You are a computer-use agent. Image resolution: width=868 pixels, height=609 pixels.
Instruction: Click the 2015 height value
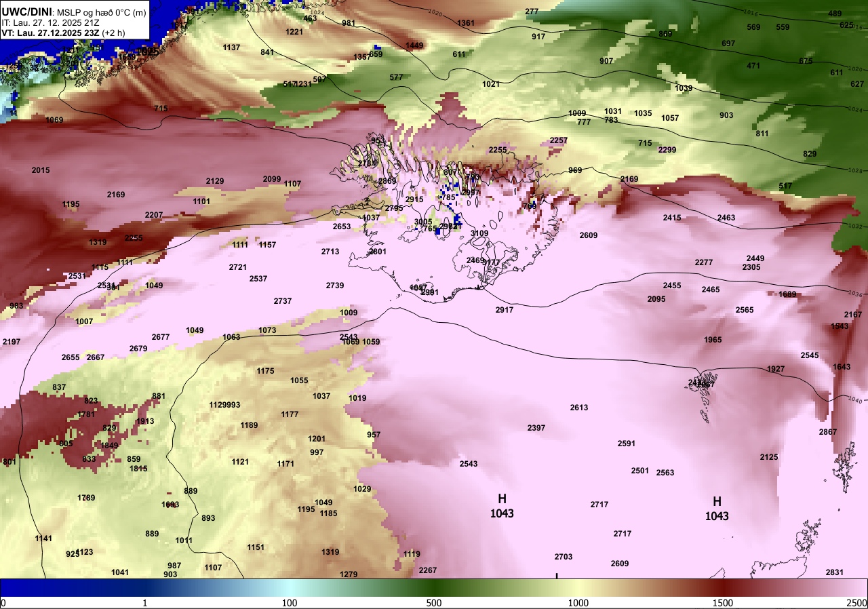[41, 170]
